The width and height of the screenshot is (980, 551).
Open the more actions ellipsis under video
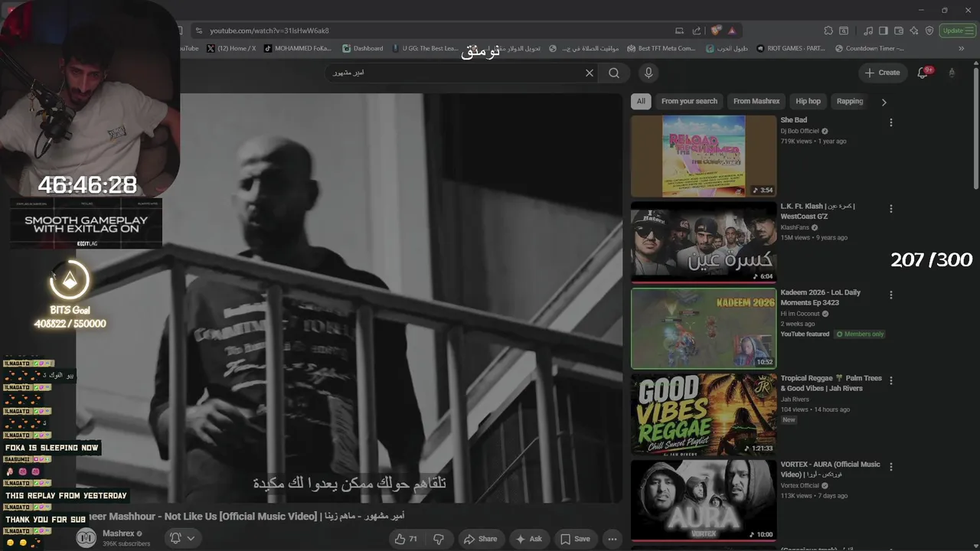point(612,539)
